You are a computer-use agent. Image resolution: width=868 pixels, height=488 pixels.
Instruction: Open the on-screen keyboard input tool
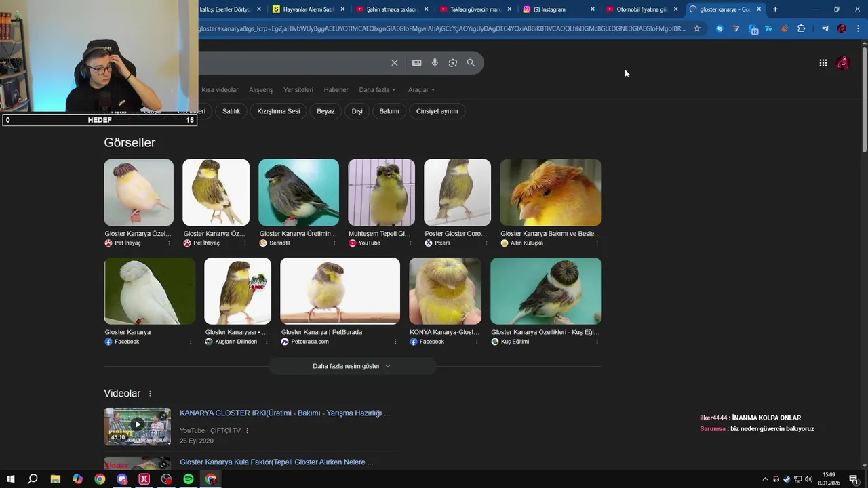tap(417, 63)
